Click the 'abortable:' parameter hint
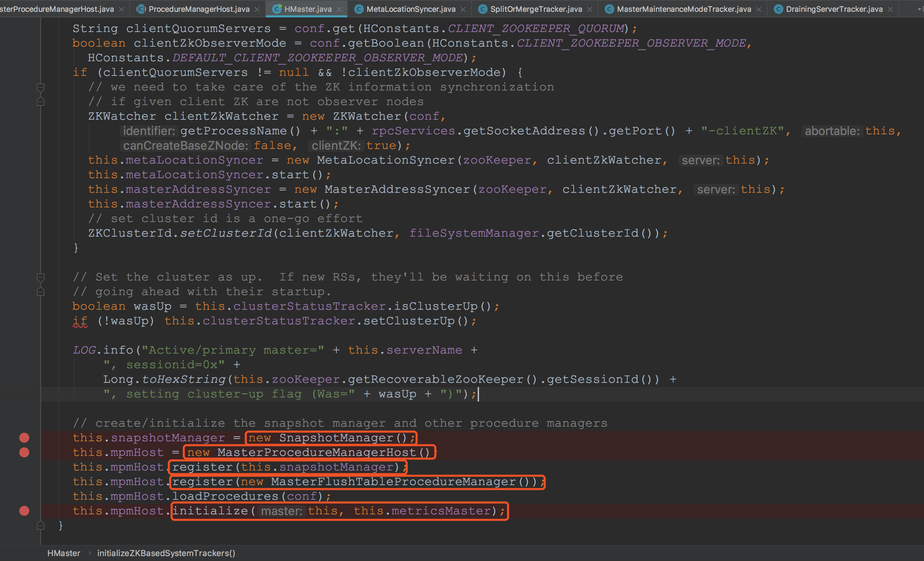Viewport: 924px width, 561px height. (x=832, y=131)
